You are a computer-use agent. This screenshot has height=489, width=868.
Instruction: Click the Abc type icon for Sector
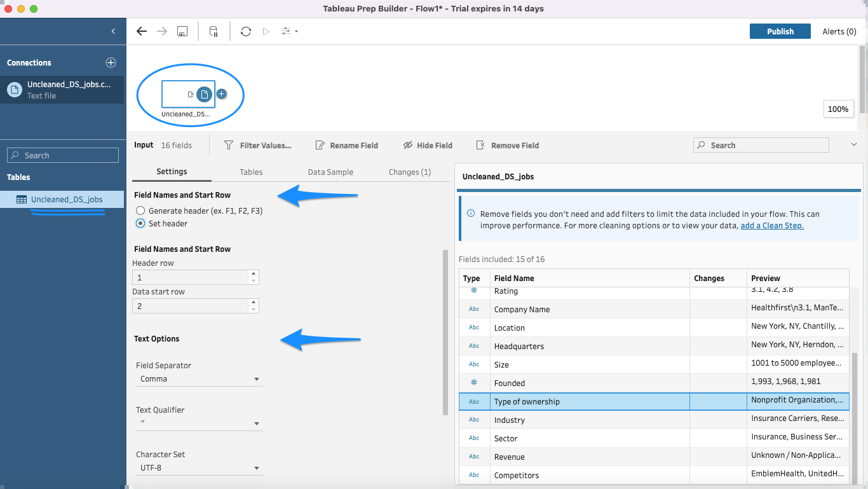coord(474,438)
